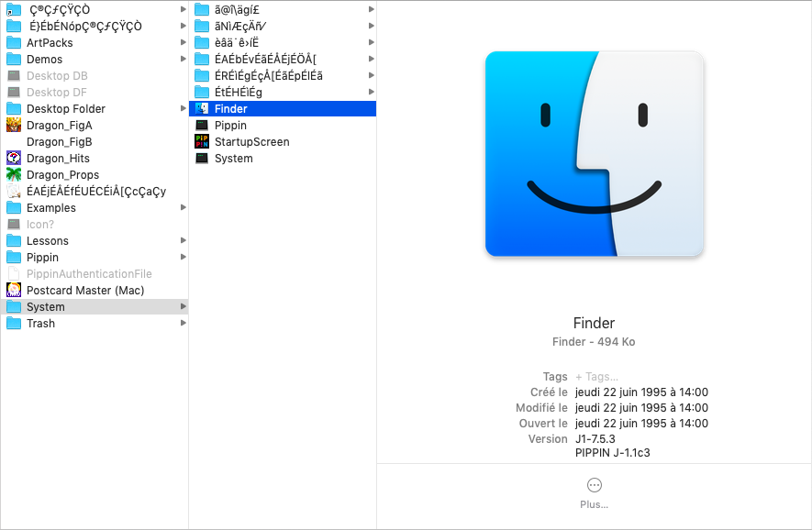Select the É}ÉbÉNópÇ®ÇƒÇŸÇò folder
Image resolution: width=812 pixels, height=530 pixels.
pyautogui.click(x=85, y=26)
